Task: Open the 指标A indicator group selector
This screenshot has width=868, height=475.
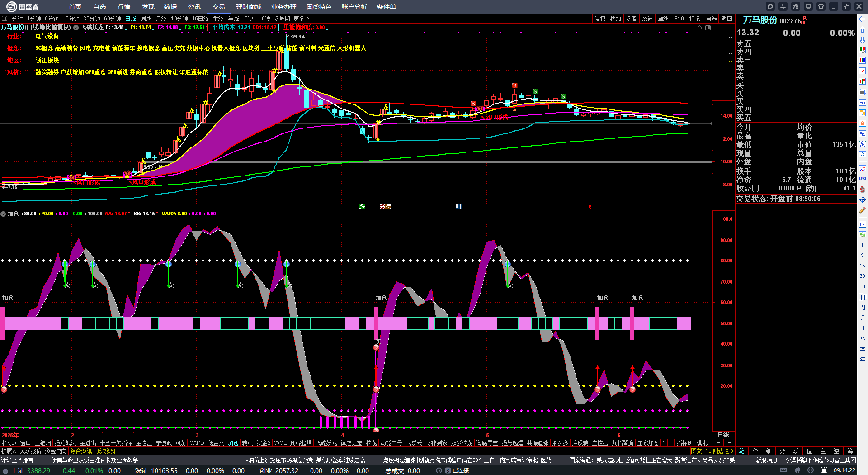Action: (9, 443)
